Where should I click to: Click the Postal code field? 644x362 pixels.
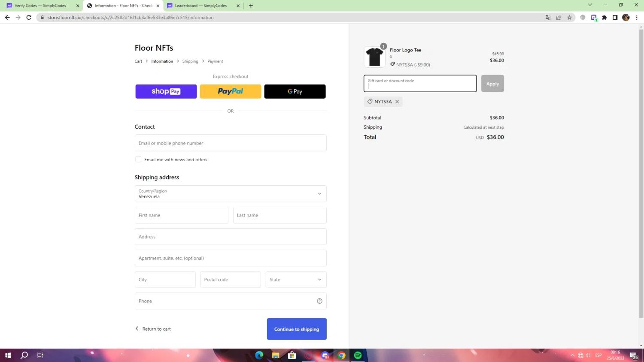point(231,280)
